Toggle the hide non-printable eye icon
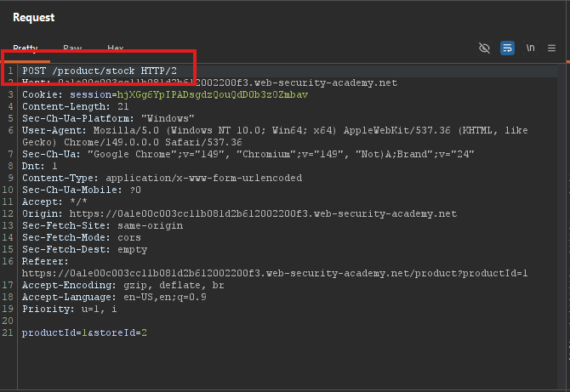This screenshot has height=392, width=570. pyautogui.click(x=484, y=48)
